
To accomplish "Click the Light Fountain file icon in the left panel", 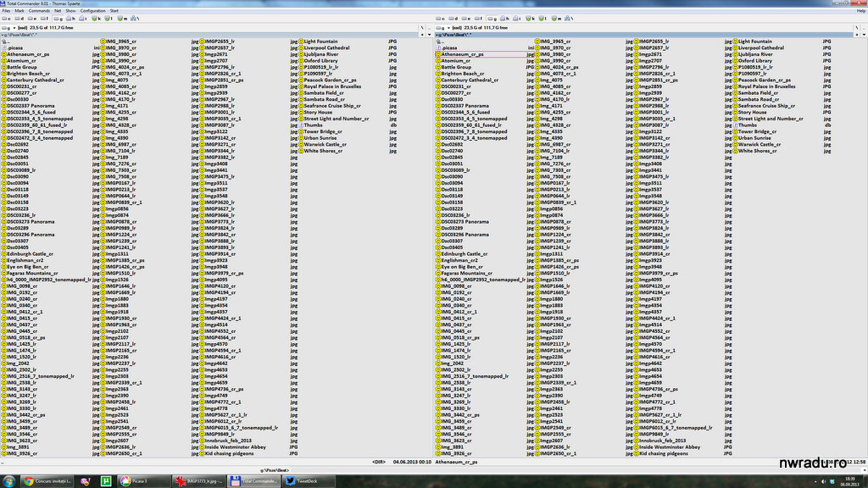I will click(x=301, y=42).
